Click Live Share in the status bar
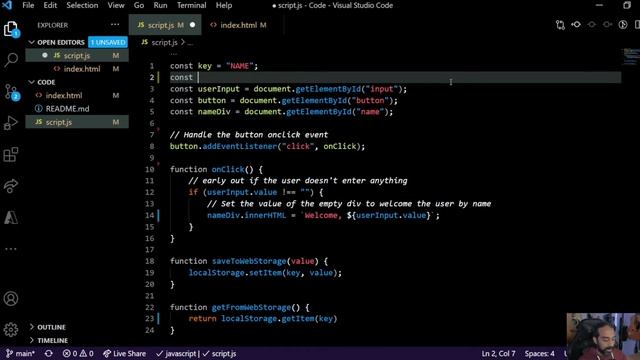 click(x=124, y=353)
